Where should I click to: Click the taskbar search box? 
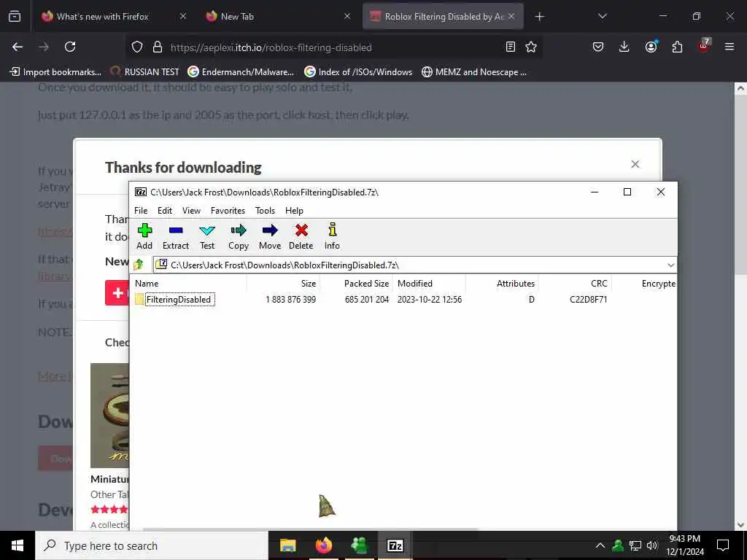pyautogui.click(x=152, y=545)
